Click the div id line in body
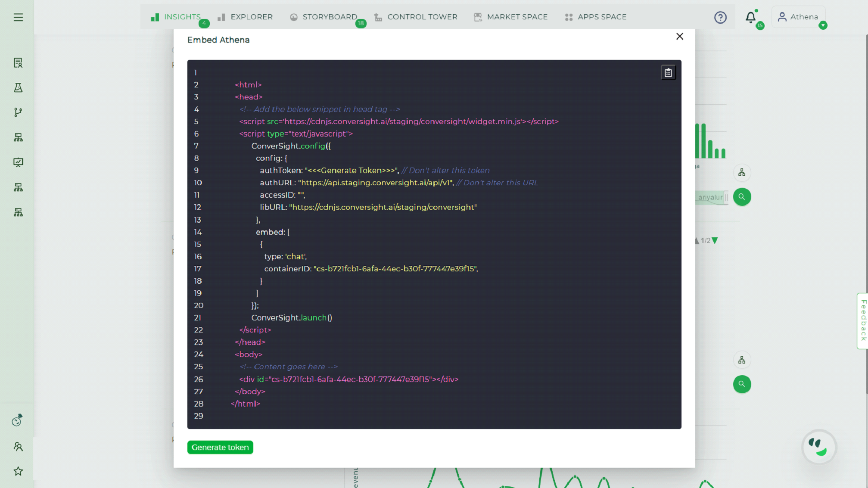Viewport: 868px width, 488px height. click(x=349, y=379)
